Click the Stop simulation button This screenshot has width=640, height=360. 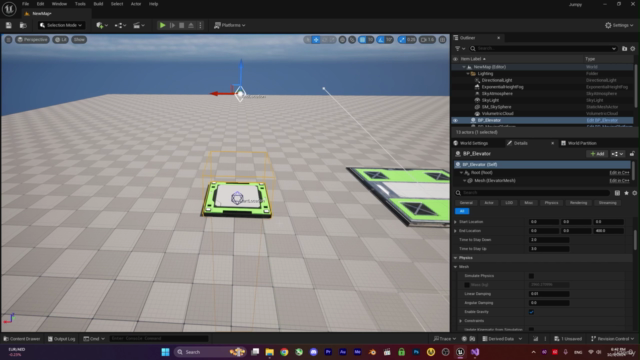pos(182,25)
